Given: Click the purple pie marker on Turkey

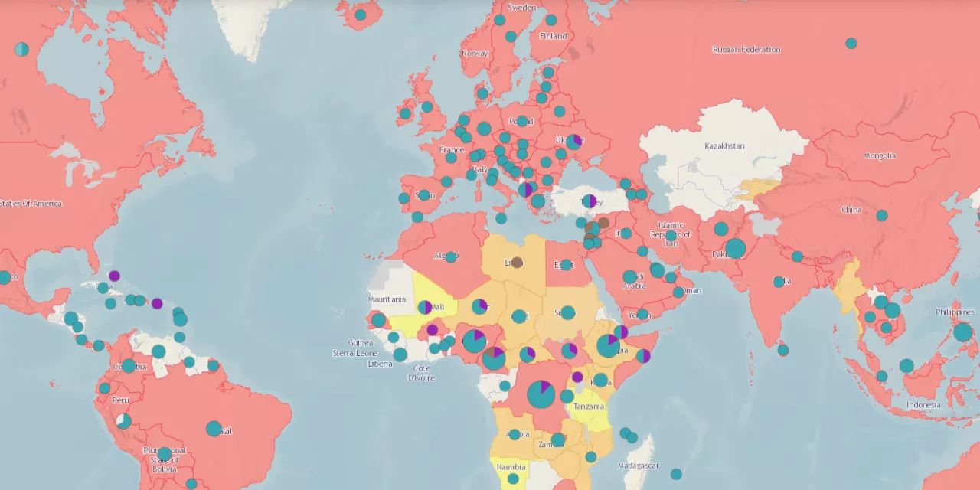Looking at the screenshot, I should pos(589,201).
